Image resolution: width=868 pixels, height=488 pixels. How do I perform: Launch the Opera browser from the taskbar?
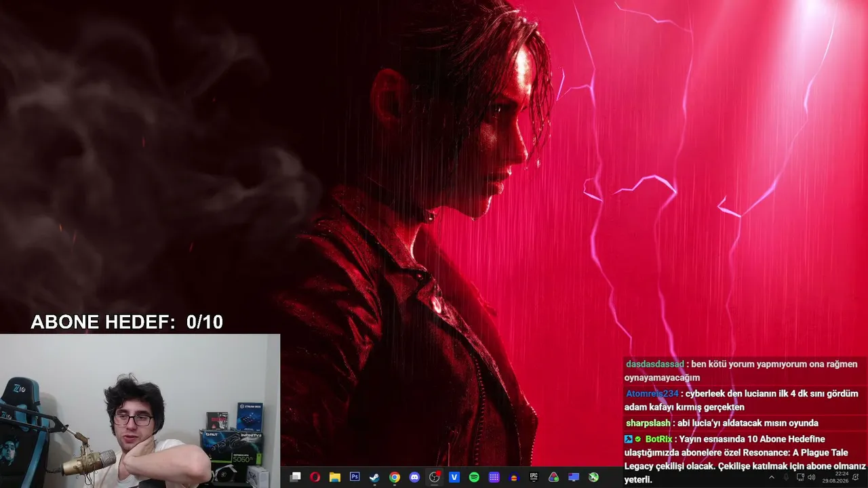(315, 477)
